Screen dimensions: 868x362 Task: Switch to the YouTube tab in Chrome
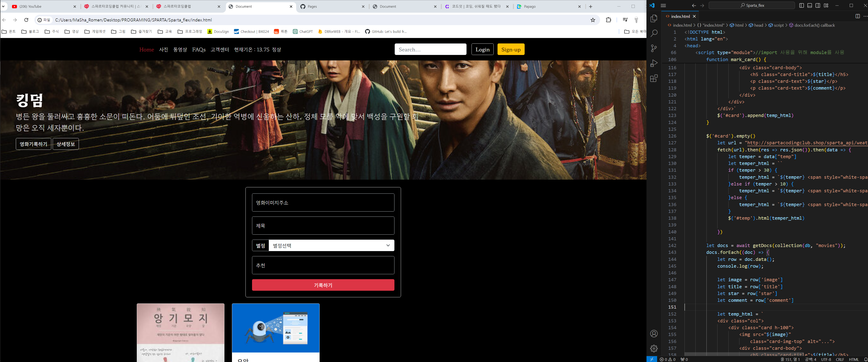point(44,6)
